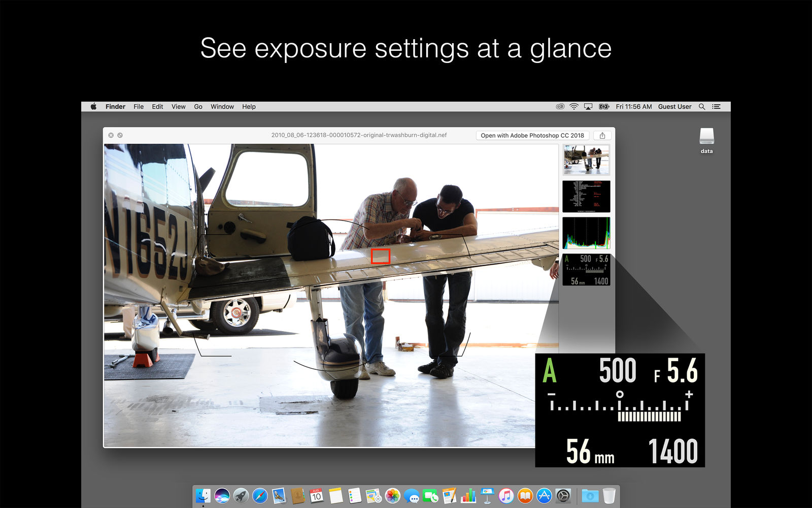Open Launchpad from the Dock

tap(241, 495)
